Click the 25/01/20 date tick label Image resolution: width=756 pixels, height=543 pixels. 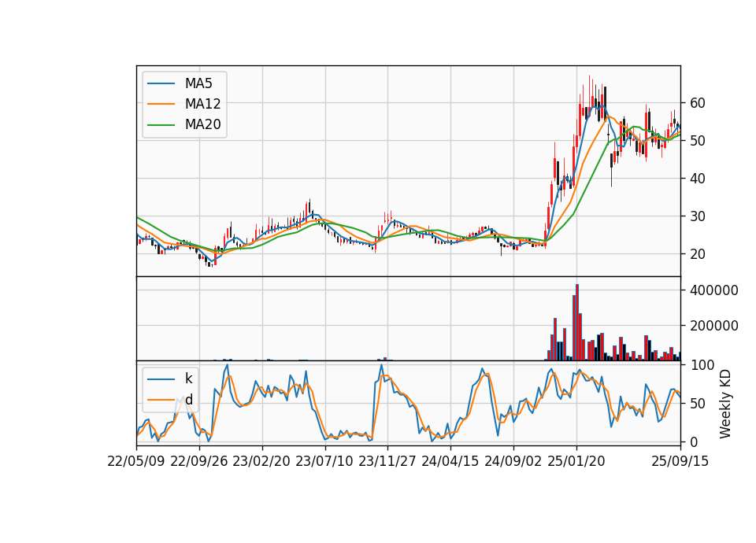pos(576,461)
